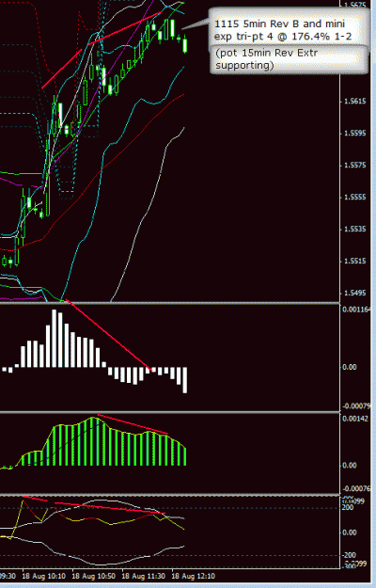Select the '(pot 15min Rev Extr supporting)' note box
The height and width of the screenshot is (588, 376).
pos(289,59)
